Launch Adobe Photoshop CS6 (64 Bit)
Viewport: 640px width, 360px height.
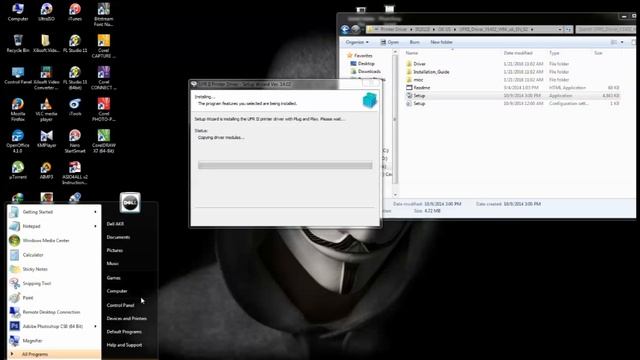point(53,326)
